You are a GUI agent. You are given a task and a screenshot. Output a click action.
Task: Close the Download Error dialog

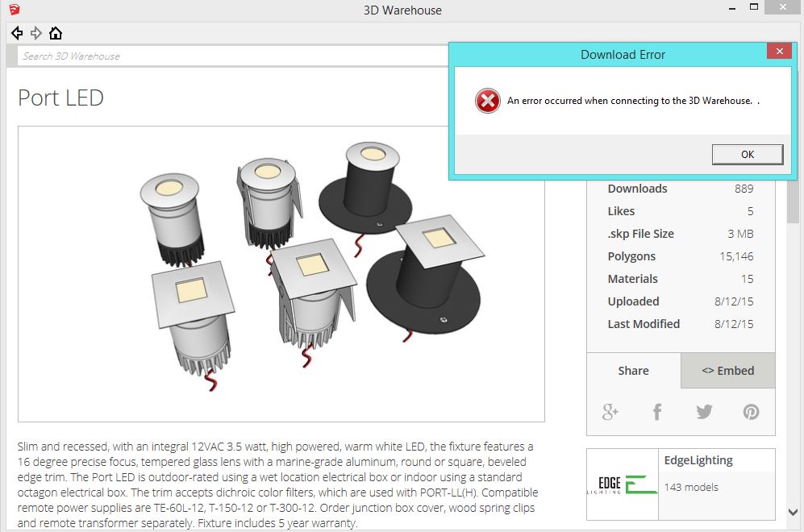(778, 52)
